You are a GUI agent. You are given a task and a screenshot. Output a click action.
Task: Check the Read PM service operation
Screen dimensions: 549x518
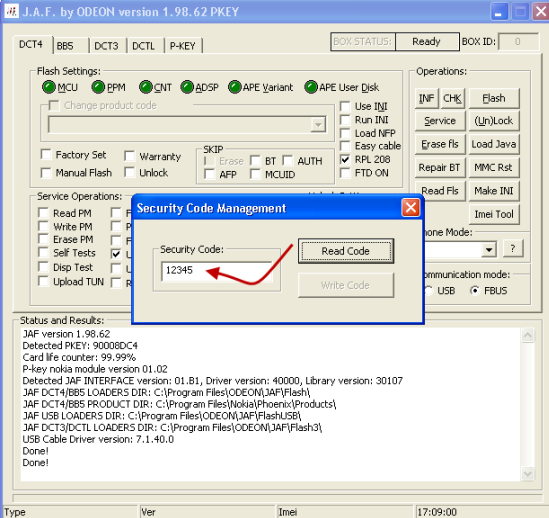43,213
